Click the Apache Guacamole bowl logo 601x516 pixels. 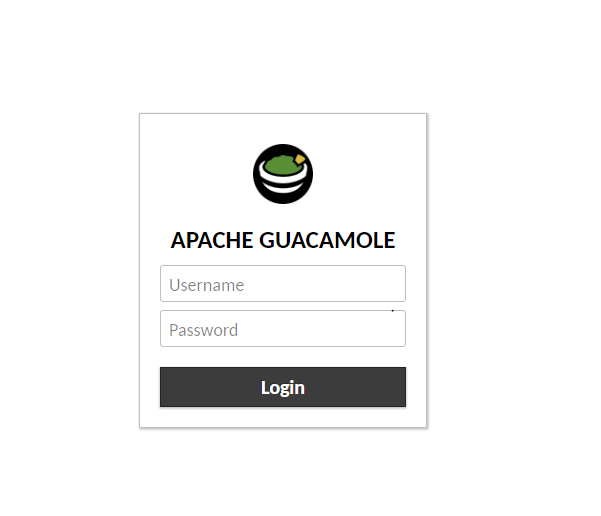[283, 174]
